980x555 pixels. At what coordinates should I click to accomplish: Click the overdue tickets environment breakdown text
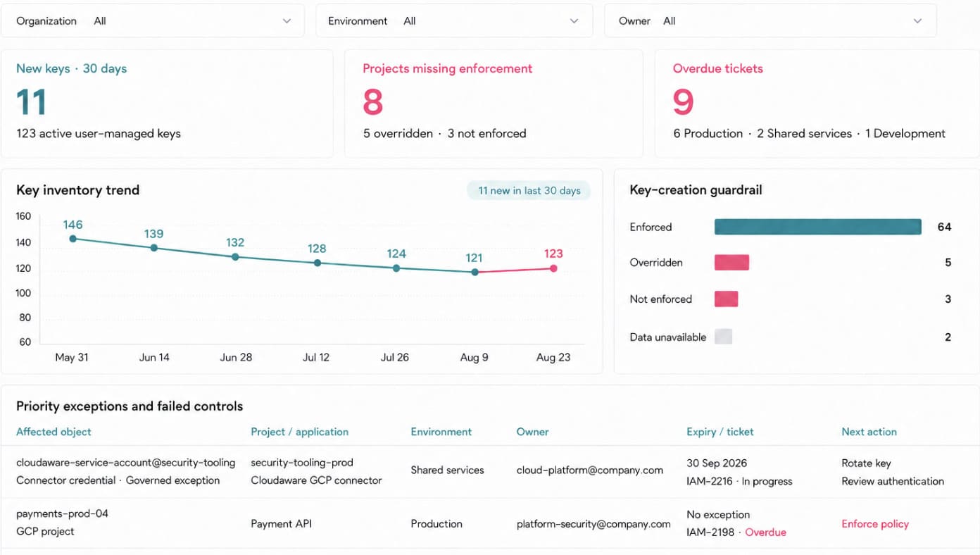809,133
